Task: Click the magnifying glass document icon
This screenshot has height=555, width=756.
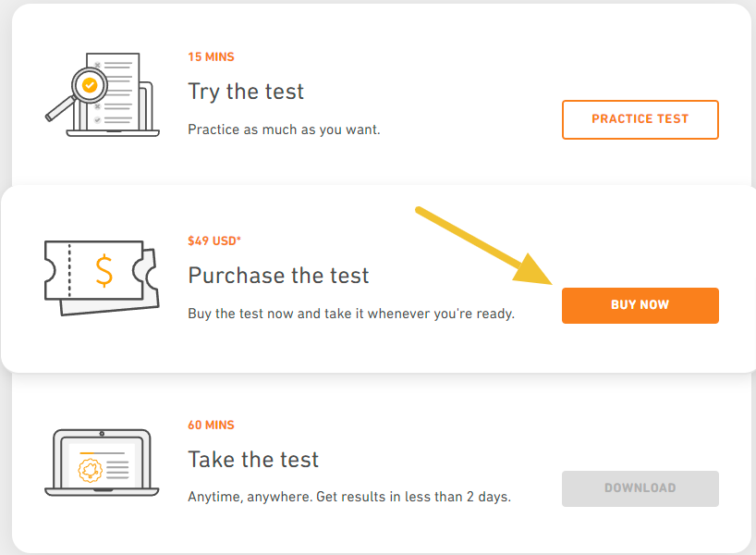Action: click(102, 94)
